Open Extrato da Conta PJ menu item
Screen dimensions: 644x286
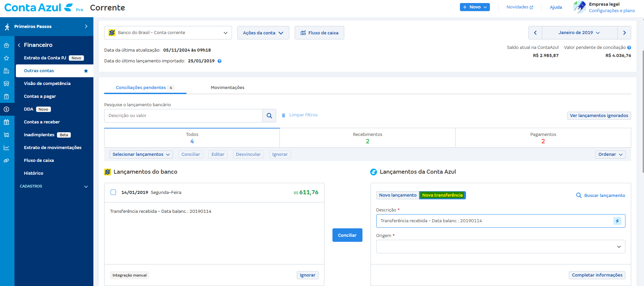(x=54, y=58)
